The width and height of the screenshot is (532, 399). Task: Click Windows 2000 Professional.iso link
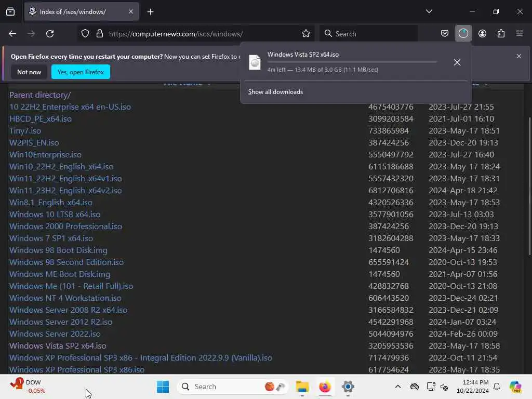[x=65, y=227]
